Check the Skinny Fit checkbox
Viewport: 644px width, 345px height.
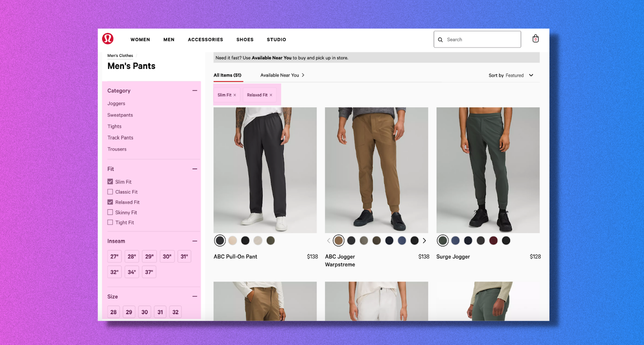(x=110, y=212)
